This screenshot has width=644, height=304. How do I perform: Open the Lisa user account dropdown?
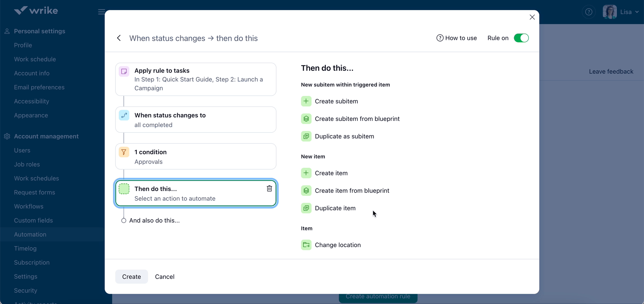(621, 12)
